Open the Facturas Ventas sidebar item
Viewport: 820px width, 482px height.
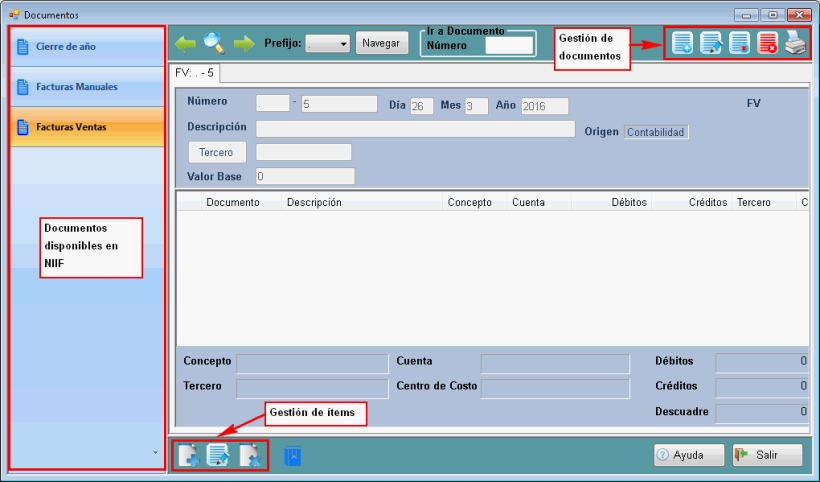(x=86, y=127)
